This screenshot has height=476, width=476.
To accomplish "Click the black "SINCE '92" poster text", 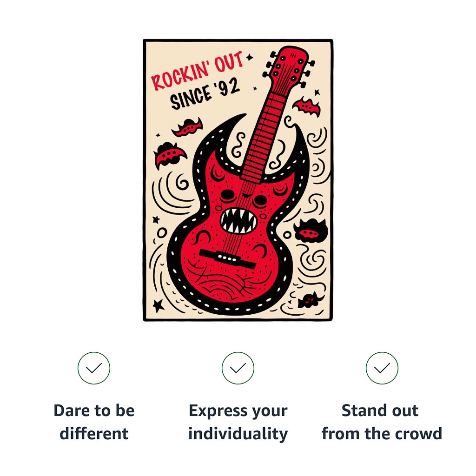I will [x=205, y=94].
